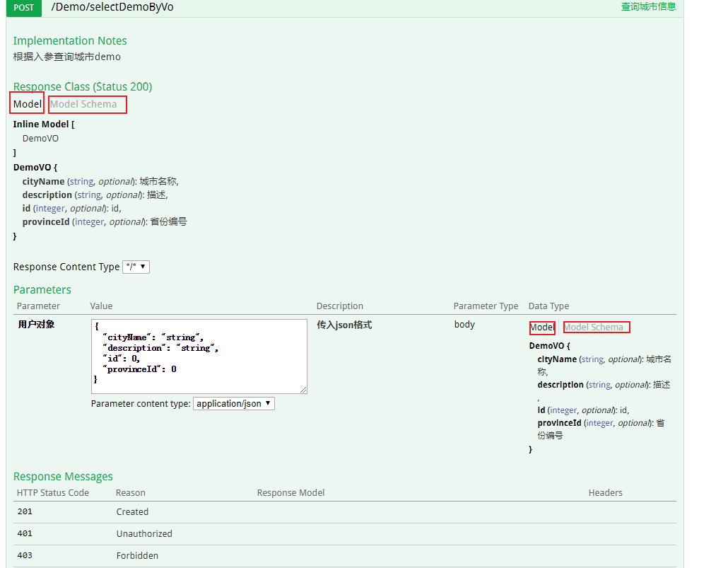
Task: Click the Value column header
Action: coord(101,306)
